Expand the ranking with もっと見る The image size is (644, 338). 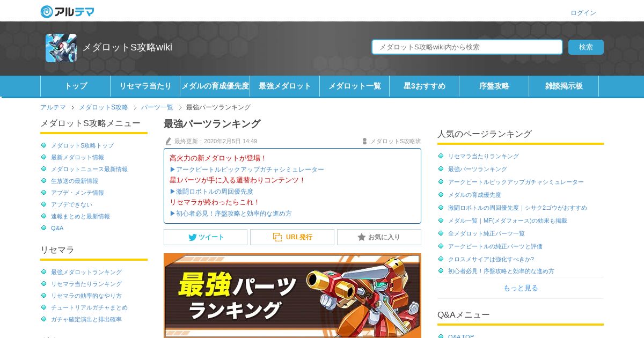(x=521, y=288)
